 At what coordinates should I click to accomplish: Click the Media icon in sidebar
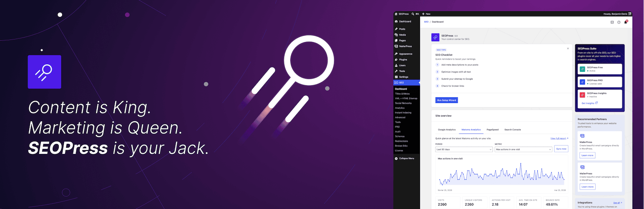[x=396, y=35]
